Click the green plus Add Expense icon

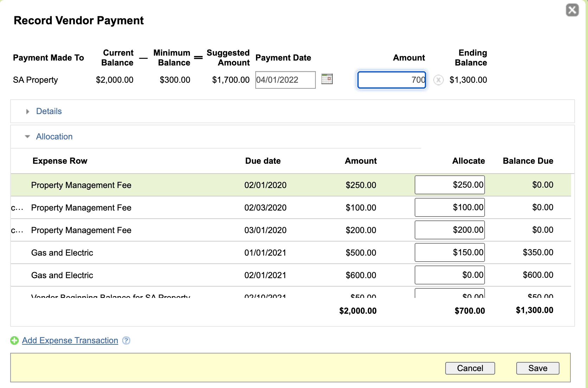click(x=14, y=340)
